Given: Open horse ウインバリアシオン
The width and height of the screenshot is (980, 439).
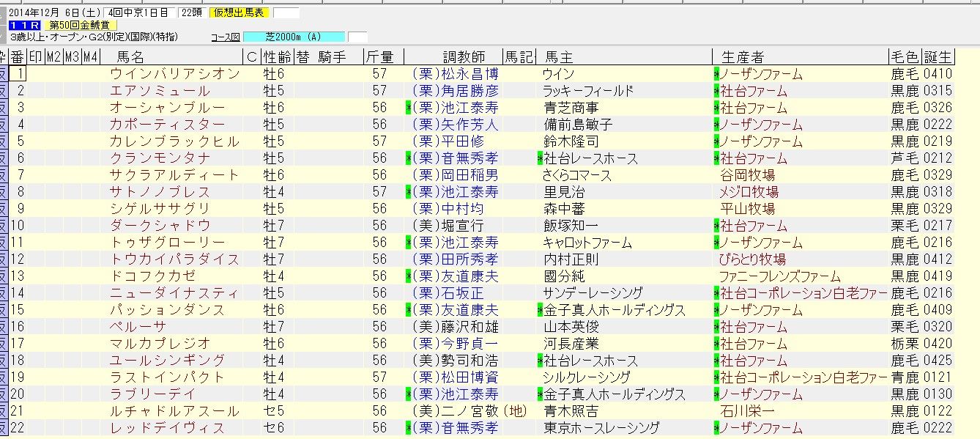Looking at the screenshot, I should pyautogui.click(x=174, y=74).
